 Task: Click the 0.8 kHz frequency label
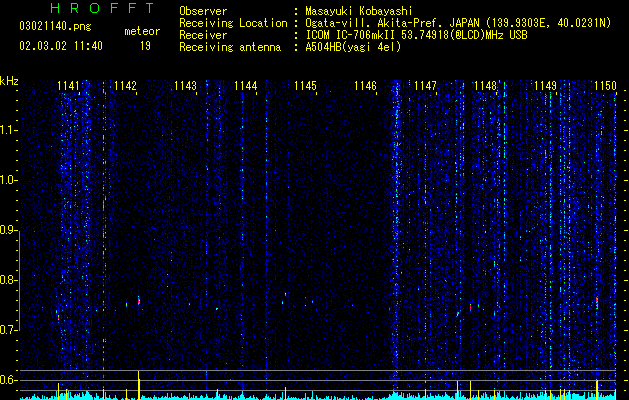pos(8,280)
